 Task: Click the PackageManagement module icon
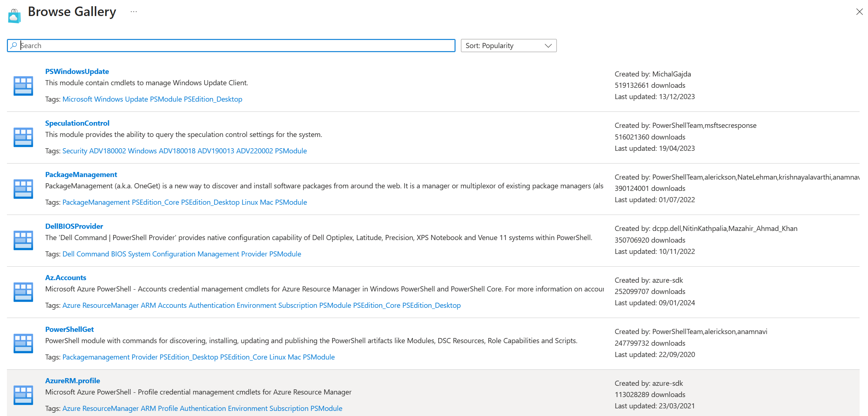[23, 189]
